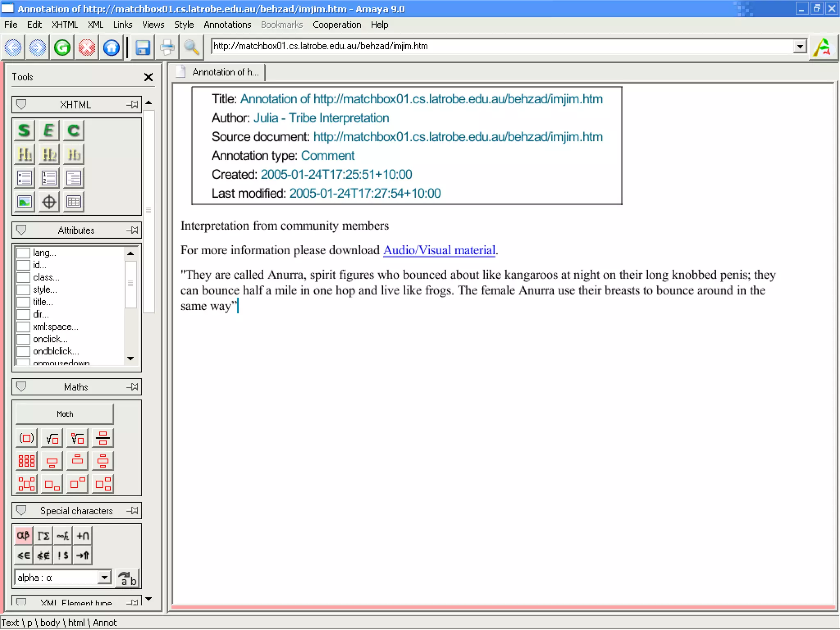Viewport: 840px width, 630px height.
Task: Insert a math matrix construct
Action: pyautogui.click(x=27, y=461)
